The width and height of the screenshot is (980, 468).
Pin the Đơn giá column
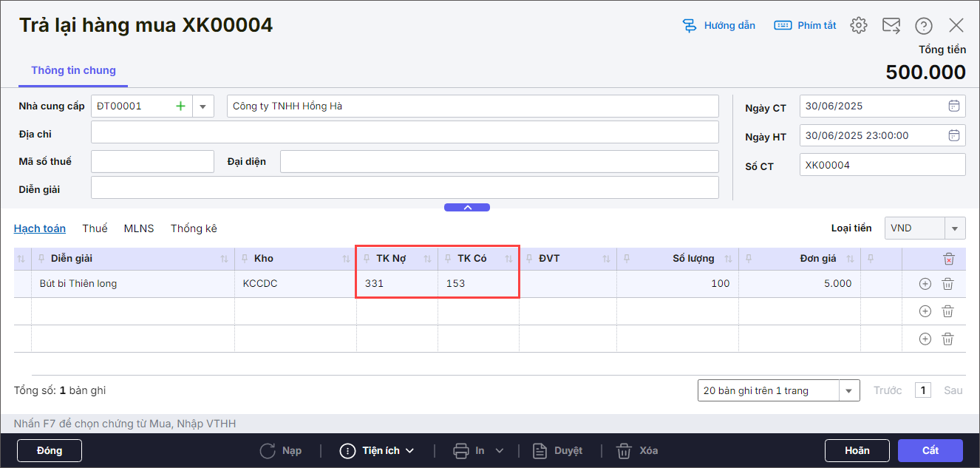pyautogui.click(x=749, y=259)
